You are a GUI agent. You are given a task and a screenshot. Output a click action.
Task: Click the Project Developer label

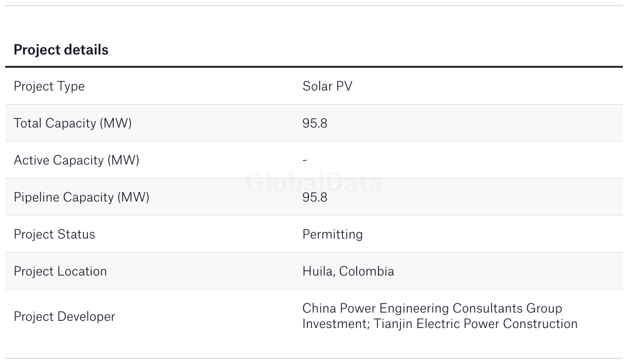pyautogui.click(x=64, y=317)
